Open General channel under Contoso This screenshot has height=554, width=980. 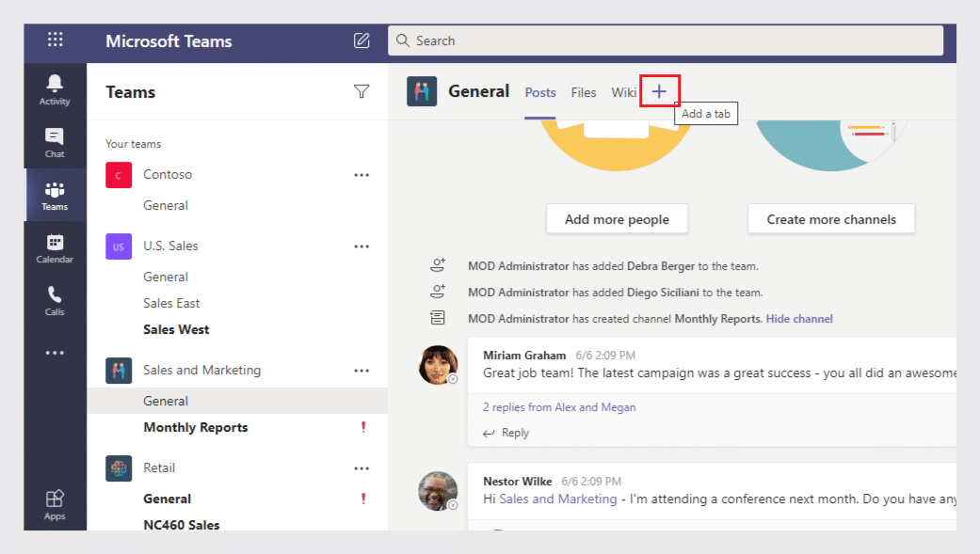(166, 205)
